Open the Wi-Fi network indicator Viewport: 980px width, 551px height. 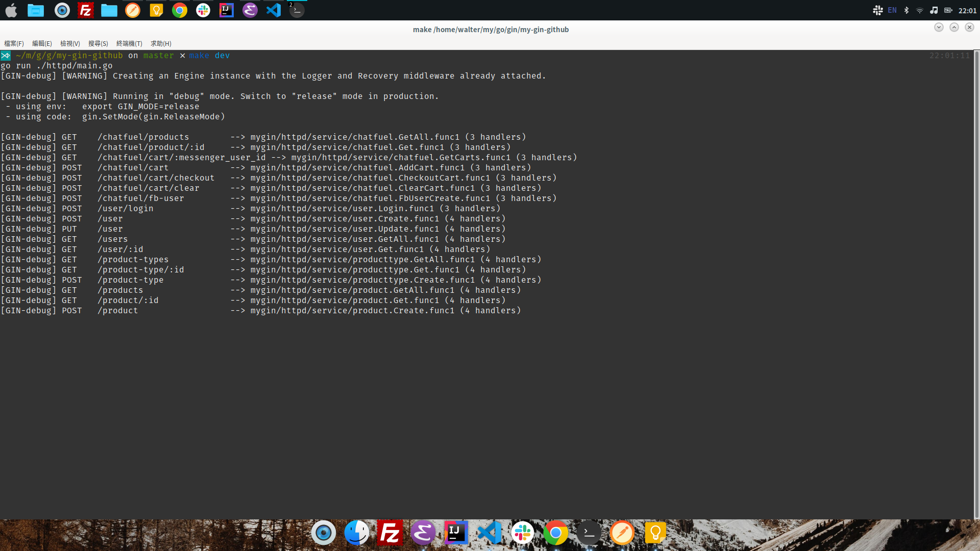coord(920,10)
